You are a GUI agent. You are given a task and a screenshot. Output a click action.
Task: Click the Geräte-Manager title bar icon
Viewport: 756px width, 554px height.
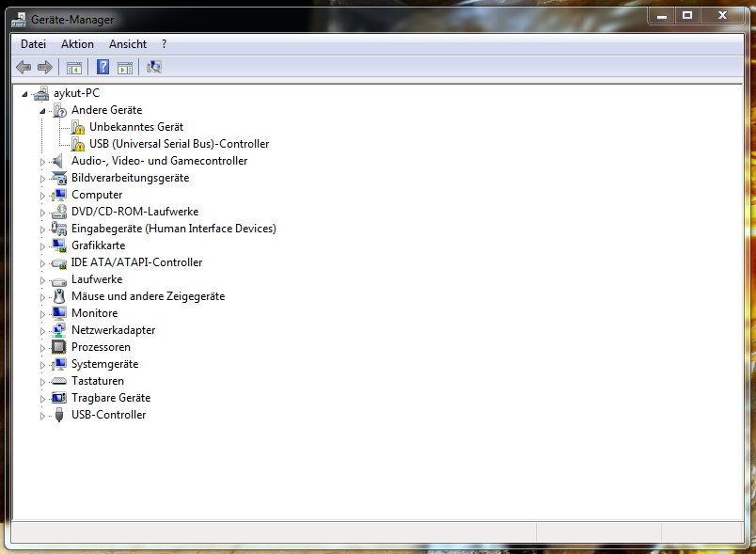(x=19, y=20)
